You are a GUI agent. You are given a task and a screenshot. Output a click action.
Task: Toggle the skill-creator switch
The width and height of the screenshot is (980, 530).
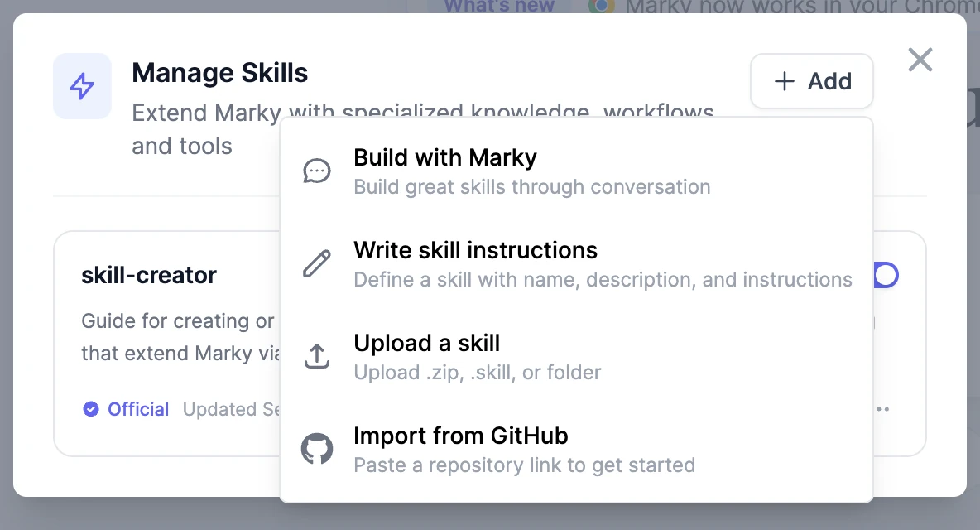point(886,275)
